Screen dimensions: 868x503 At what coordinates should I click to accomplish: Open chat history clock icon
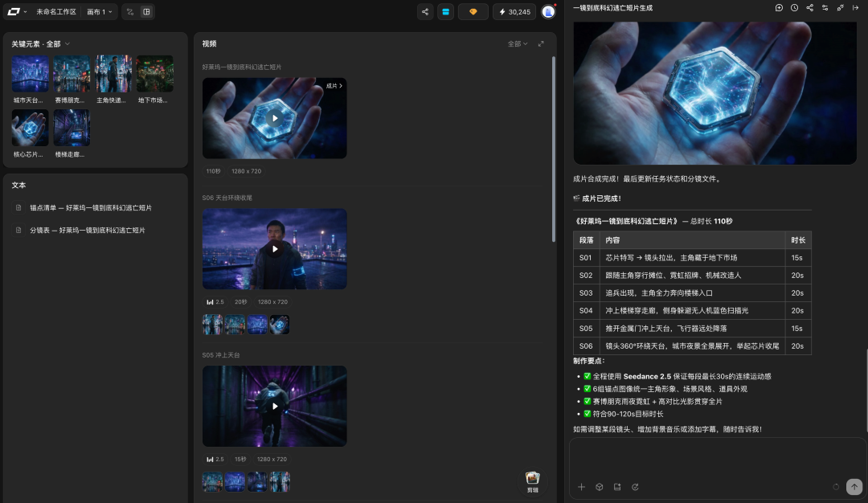click(x=794, y=8)
